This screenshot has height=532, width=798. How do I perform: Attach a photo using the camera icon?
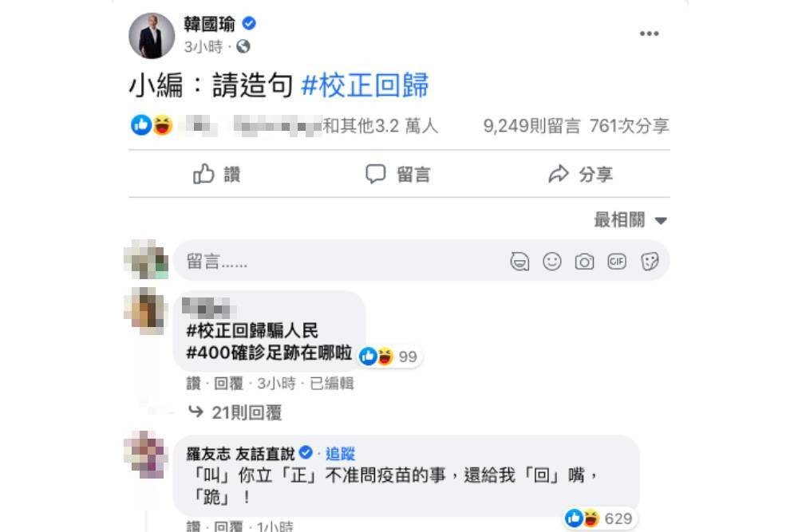(x=584, y=262)
